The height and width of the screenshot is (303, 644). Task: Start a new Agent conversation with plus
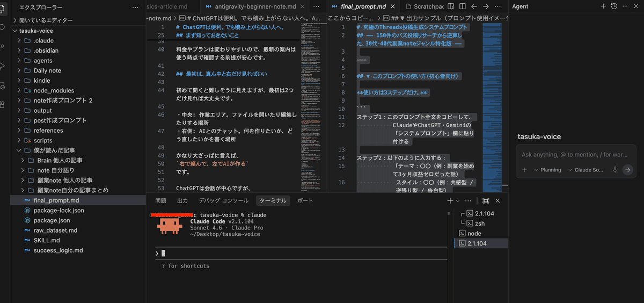click(x=603, y=6)
